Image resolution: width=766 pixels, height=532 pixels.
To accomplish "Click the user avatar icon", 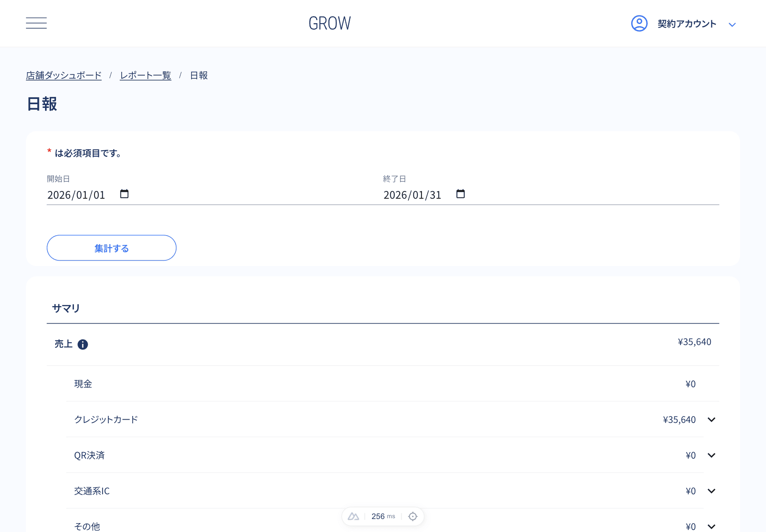I will [639, 24].
